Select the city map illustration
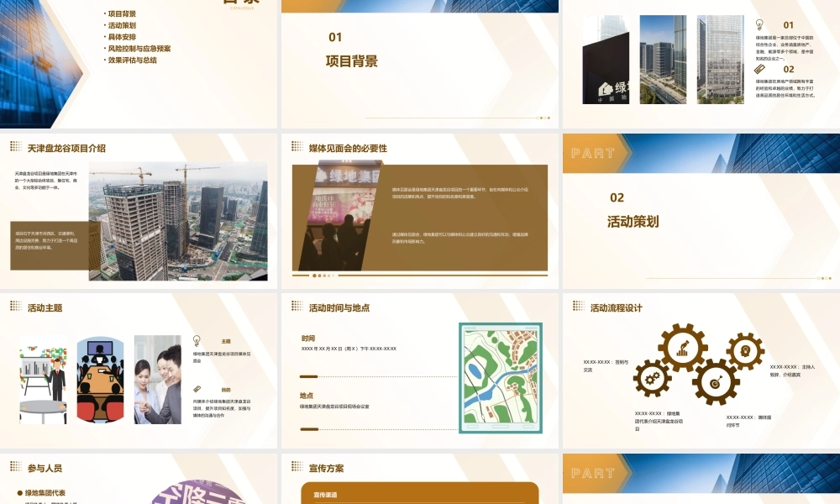Image resolution: width=840 pixels, height=504 pixels. pyautogui.click(x=501, y=378)
